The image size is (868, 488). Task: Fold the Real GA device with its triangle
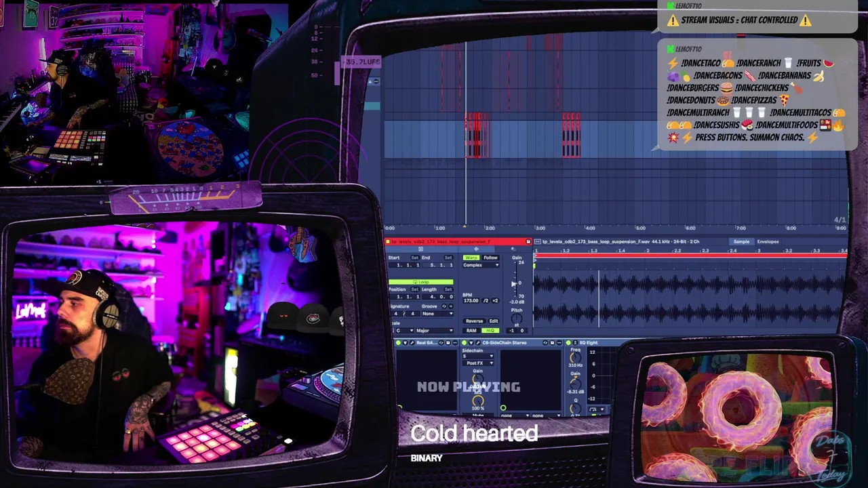tap(406, 343)
